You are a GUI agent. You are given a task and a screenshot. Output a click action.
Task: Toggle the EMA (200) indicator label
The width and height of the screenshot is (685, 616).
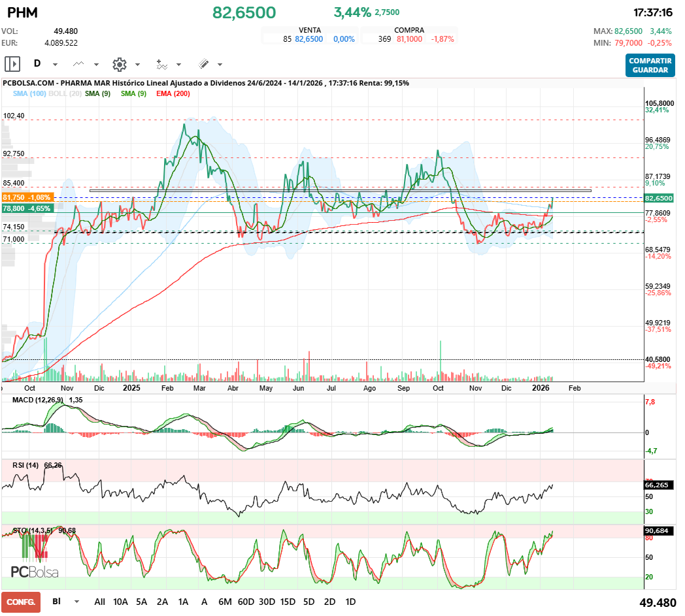pos(173,94)
